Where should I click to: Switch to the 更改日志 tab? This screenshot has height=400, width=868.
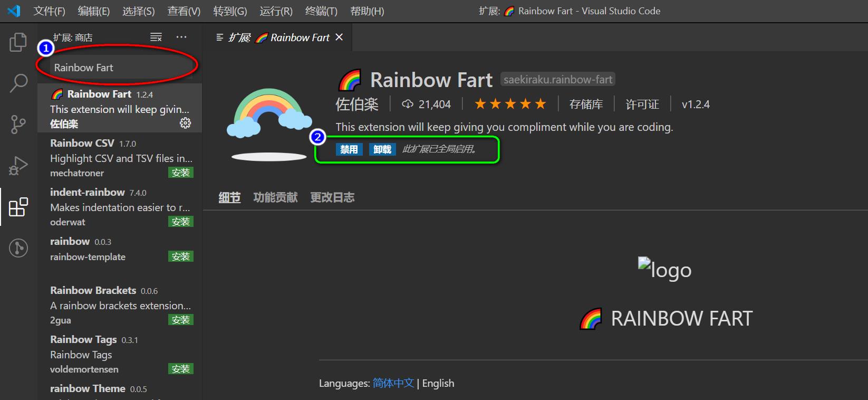[x=332, y=197]
